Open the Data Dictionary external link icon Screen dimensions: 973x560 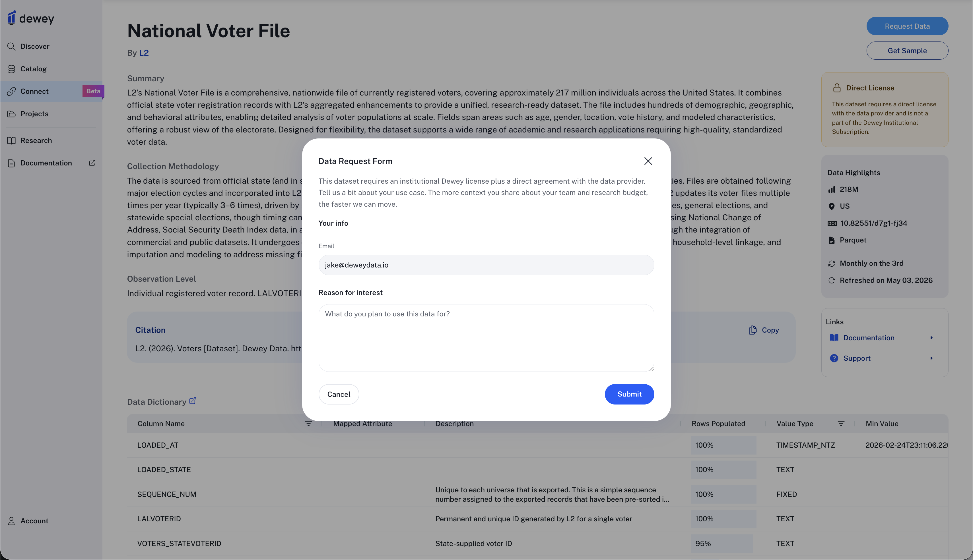[193, 401]
